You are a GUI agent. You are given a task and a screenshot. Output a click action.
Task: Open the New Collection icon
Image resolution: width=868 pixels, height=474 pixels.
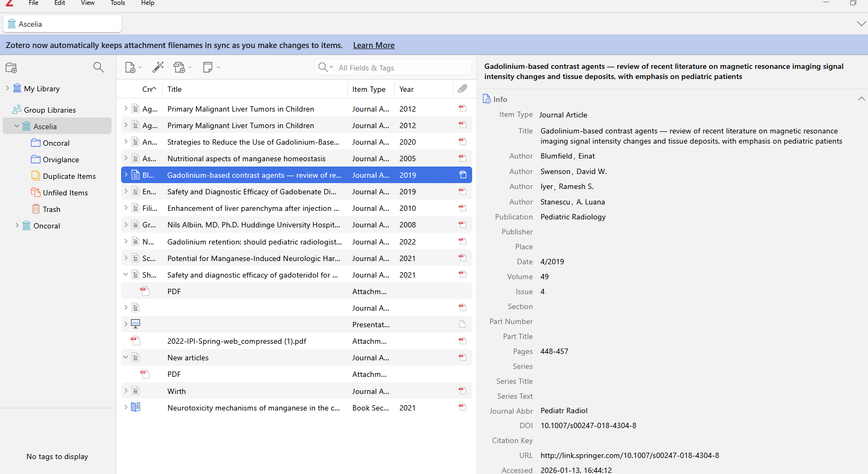(x=11, y=68)
